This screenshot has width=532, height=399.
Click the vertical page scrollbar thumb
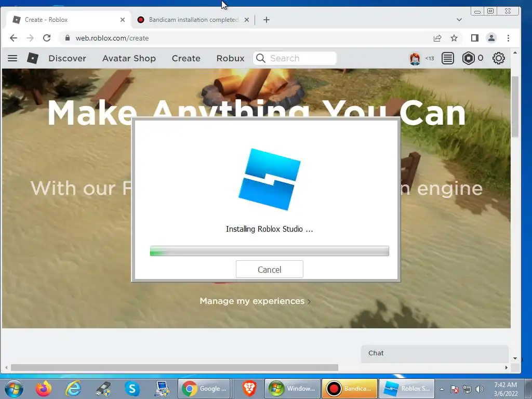(515, 107)
